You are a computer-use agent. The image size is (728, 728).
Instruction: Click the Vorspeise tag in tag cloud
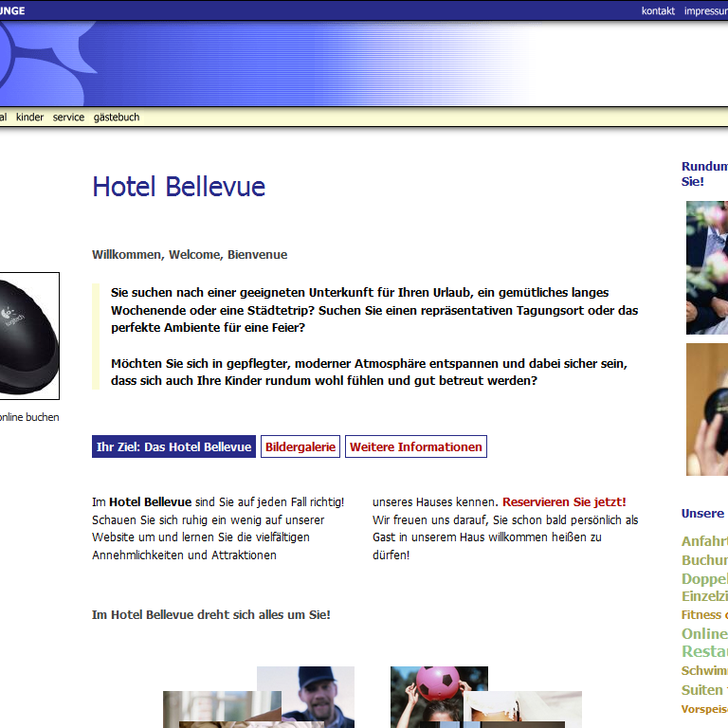pos(704,709)
